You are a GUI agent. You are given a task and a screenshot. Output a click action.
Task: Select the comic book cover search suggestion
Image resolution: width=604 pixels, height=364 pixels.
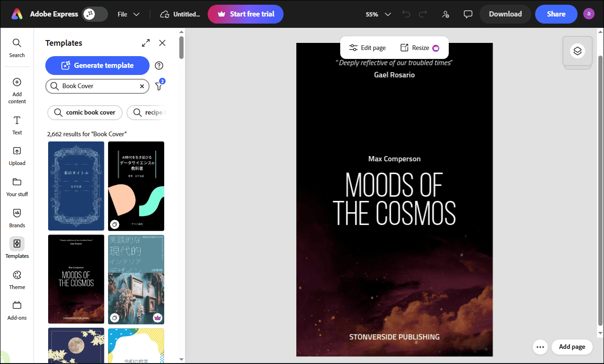point(84,112)
